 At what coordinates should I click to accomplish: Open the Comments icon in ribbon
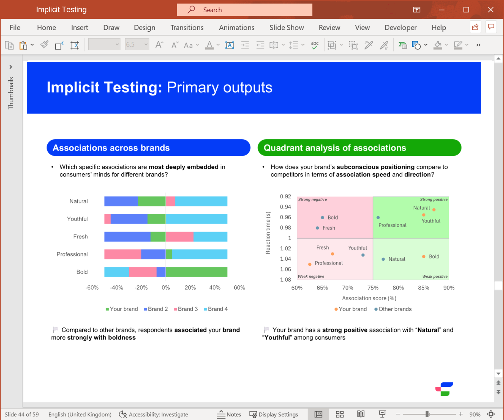(x=491, y=27)
